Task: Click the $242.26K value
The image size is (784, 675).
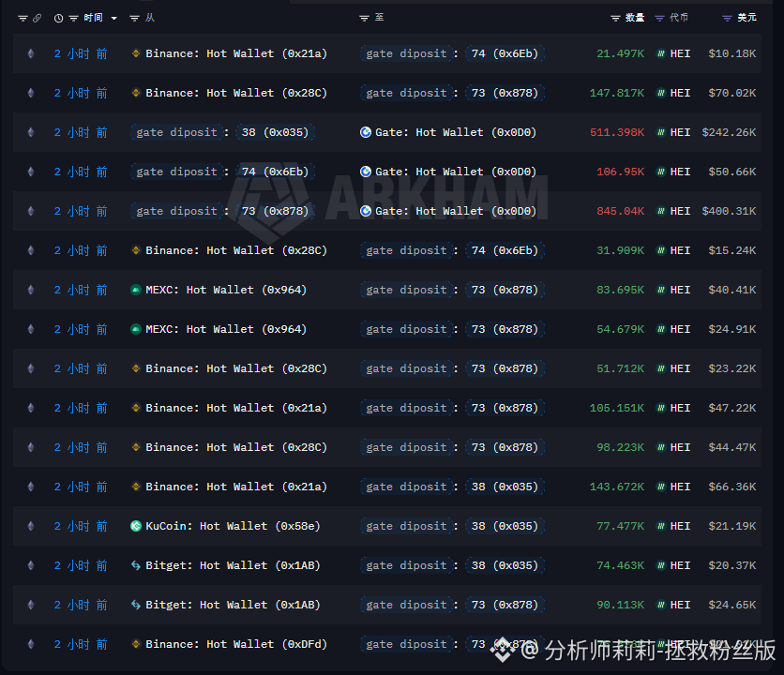Action: pyautogui.click(x=729, y=132)
